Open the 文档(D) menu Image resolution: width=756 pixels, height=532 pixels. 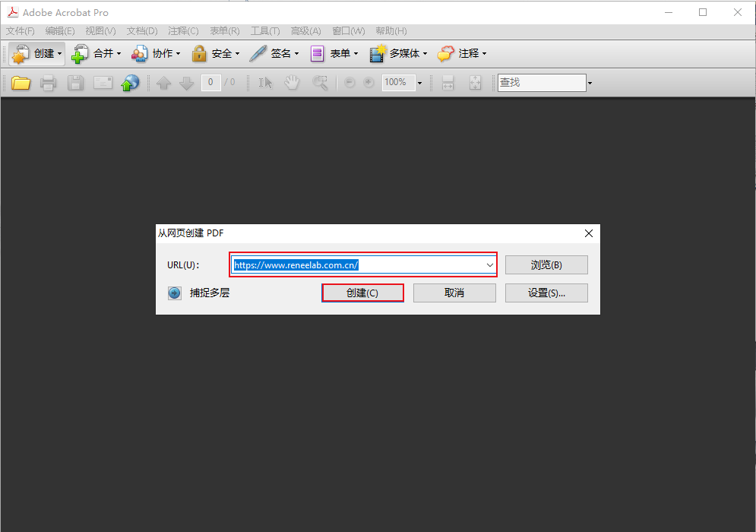point(142,31)
